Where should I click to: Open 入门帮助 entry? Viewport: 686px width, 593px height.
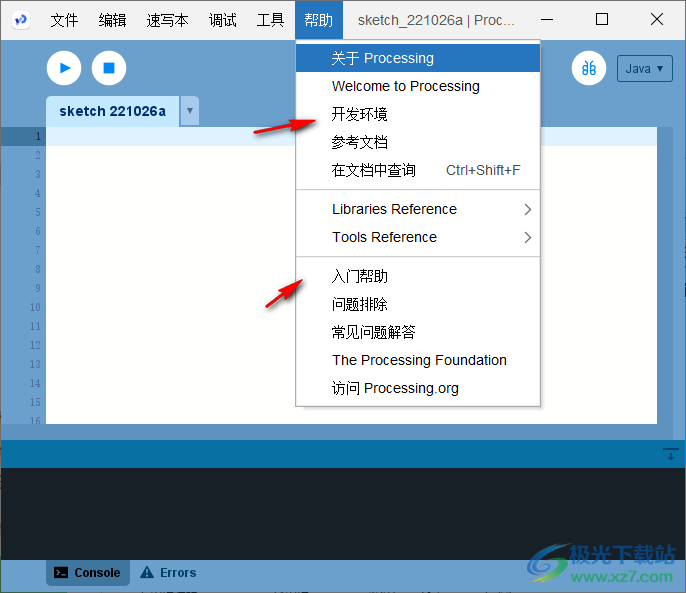tap(418, 276)
